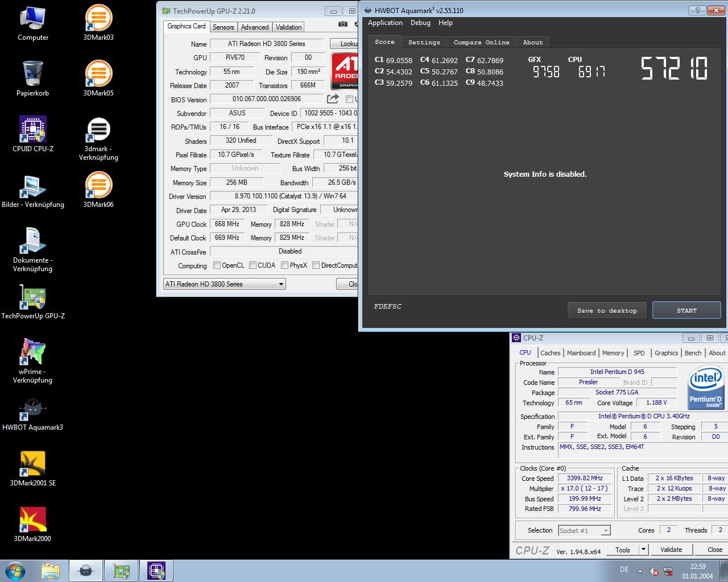Image resolution: width=728 pixels, height=582 pixels.
Task: Select the 3DMark2000 desktop icon
Action: tap(33, 525)
